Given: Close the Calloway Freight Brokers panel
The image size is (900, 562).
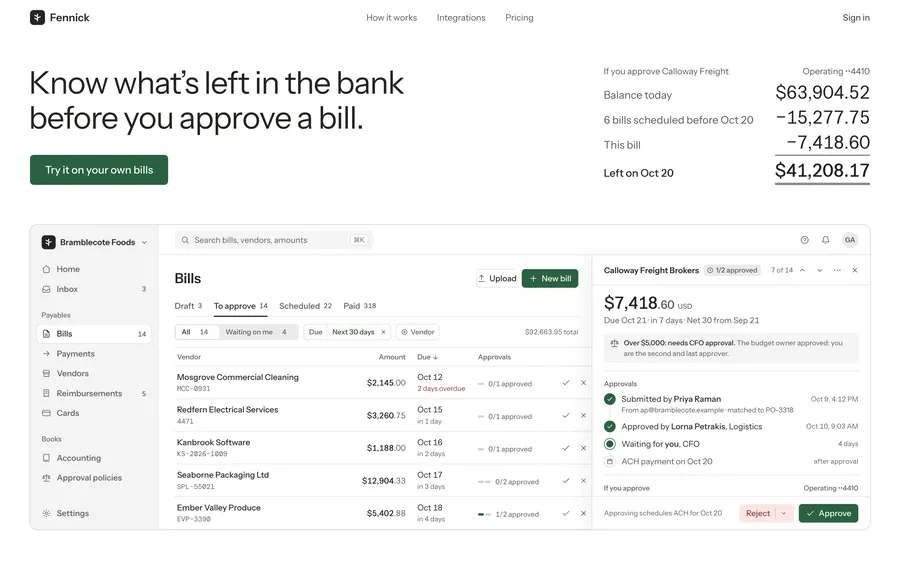Looking at the screenshot, I should coord(855,270).
